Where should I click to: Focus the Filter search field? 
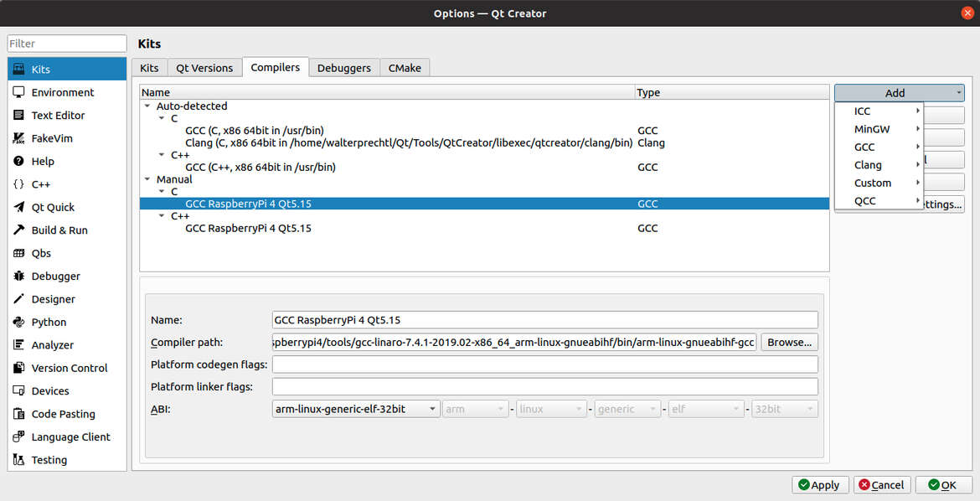[67, 44]
